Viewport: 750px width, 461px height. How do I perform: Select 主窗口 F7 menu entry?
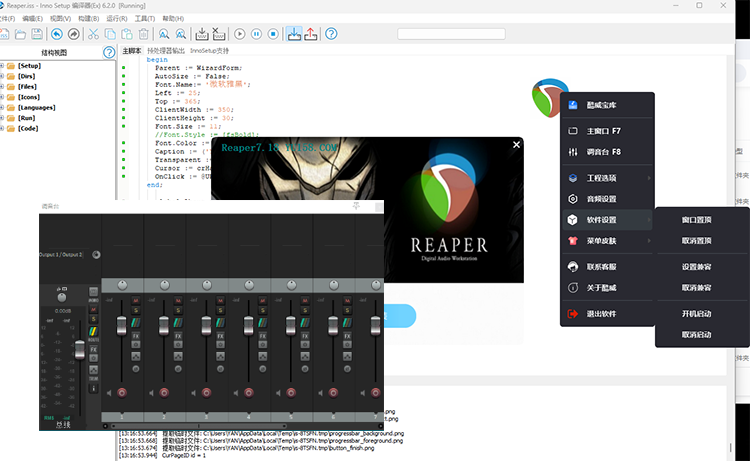607,131
